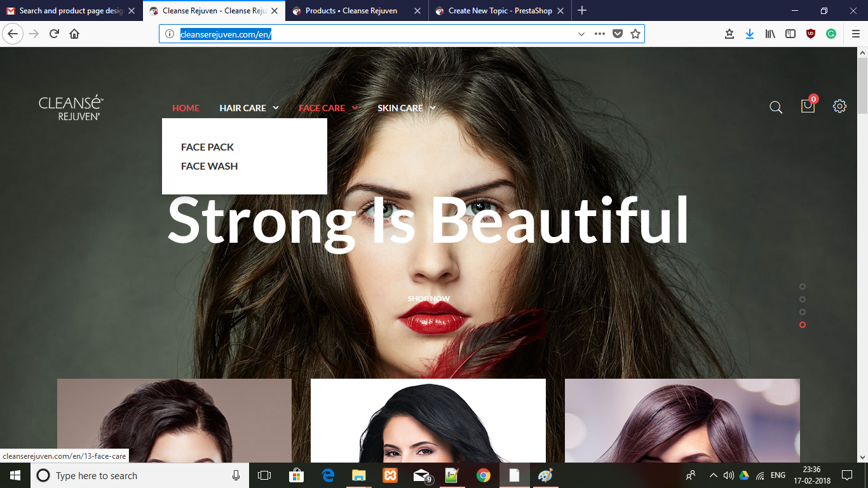Select the first slider pagination dot
This screenshot has width=868, height=488.
[803, 287]
